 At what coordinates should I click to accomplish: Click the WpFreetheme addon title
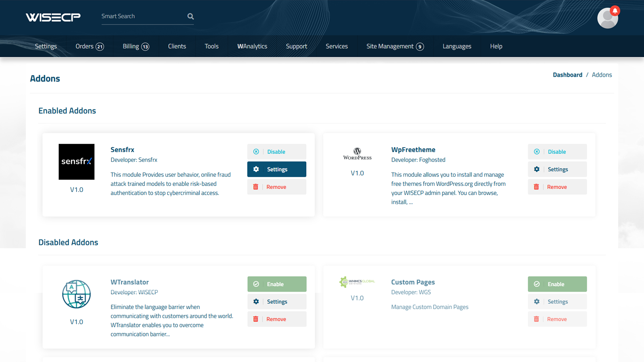413,150
